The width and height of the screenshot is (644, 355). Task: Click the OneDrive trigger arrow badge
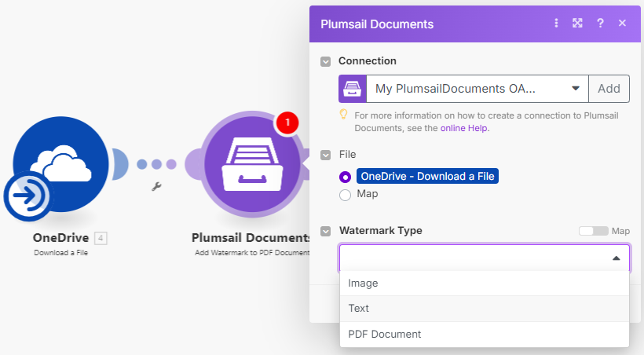(x=27, y=196)
